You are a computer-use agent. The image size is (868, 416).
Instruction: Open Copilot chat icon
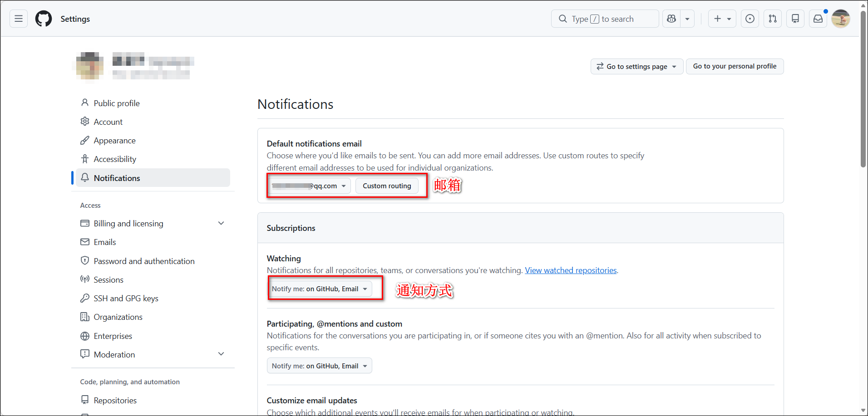point(671,19)
